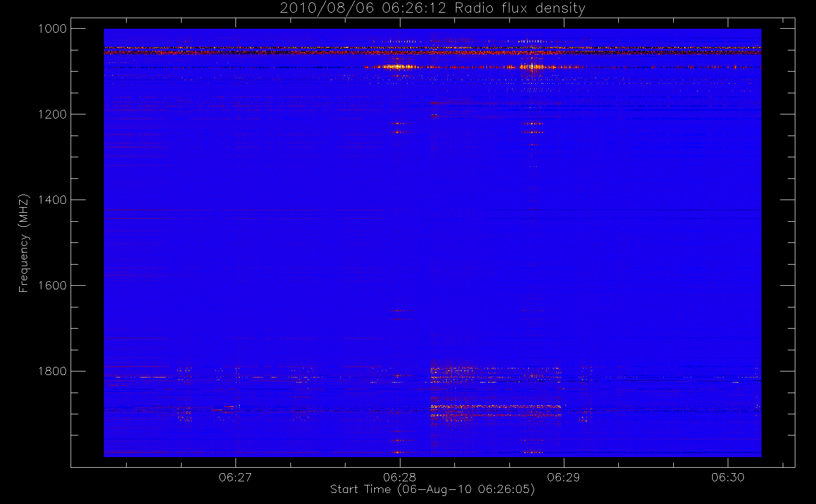Image resolution: width=816 pixels, height=504 pixels.
Task: Click the 'Start Time (06-Aug-10 06:26:05)' x-axis label
Action: tap(432, 489)
